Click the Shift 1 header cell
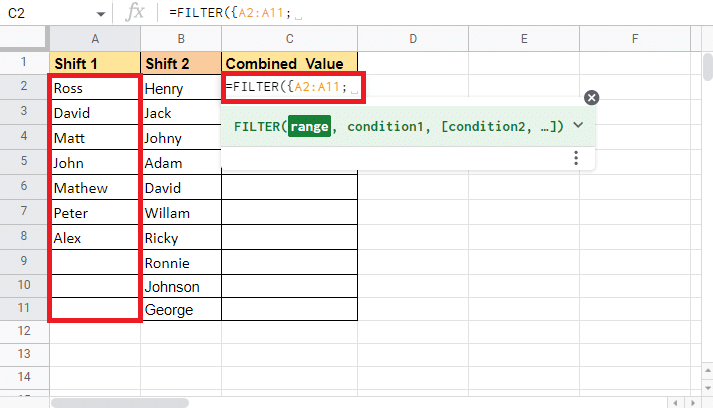This screenshot has width=713, height=408. click(x=95, y=63)
